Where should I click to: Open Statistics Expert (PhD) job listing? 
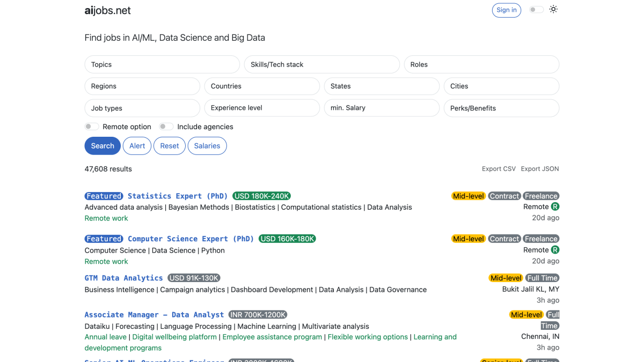click(x=178, y=196)
